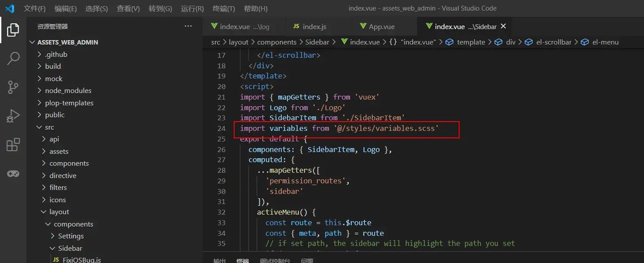Open the explorer more actions ellipsis menu
Viewport: 644px width, 263px height.
click(188, 26)
